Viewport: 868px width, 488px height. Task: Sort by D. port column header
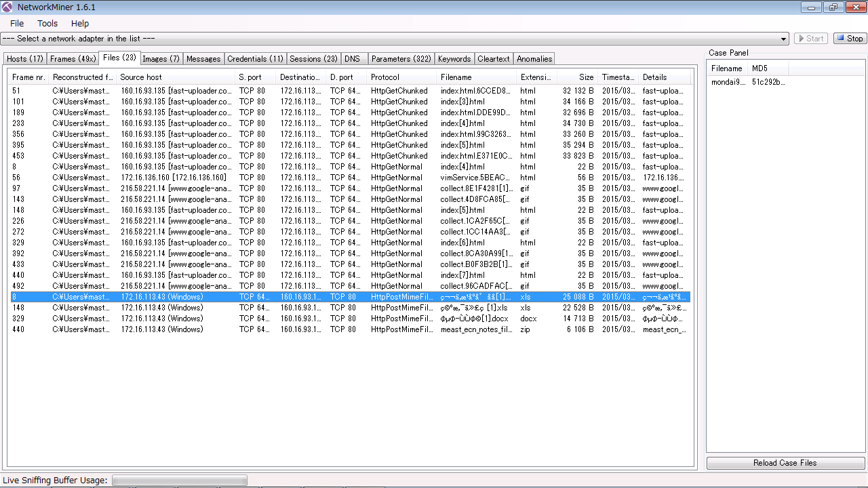346,77
